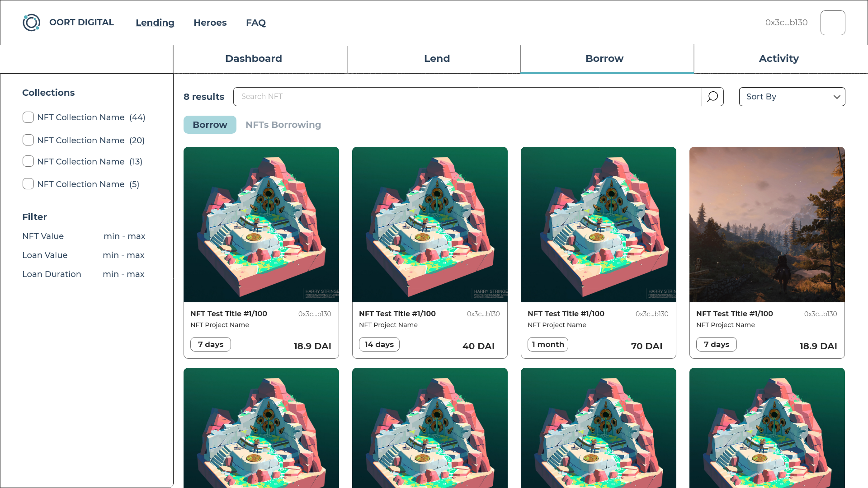Focus the Search NFT input field
Screen dimensions: 868x488
click(x=467, y=97)
